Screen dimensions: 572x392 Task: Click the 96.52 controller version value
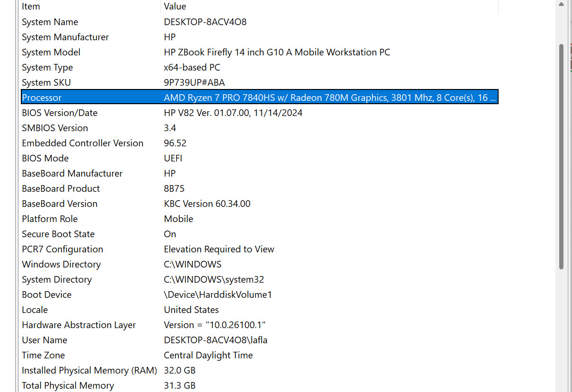(x=175, y=143)
